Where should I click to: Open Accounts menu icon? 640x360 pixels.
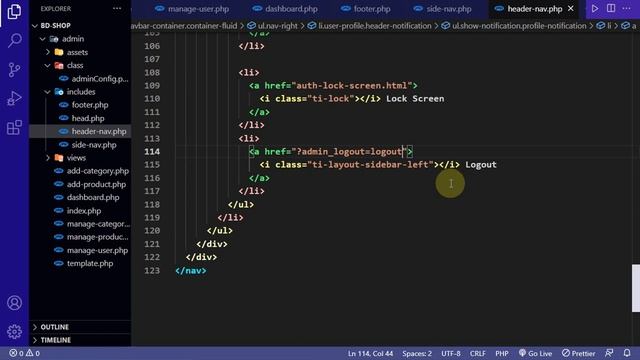pyautogui.click(x=14, y=303)
